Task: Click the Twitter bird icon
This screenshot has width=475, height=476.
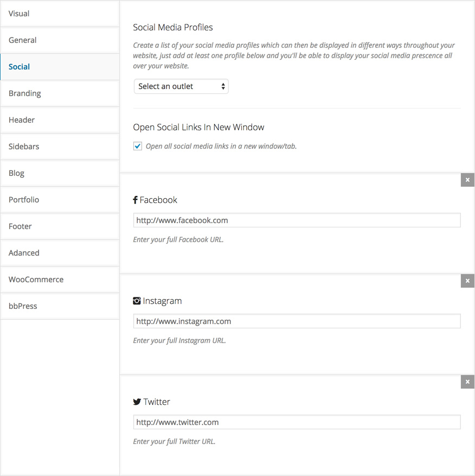Action: 137,402
